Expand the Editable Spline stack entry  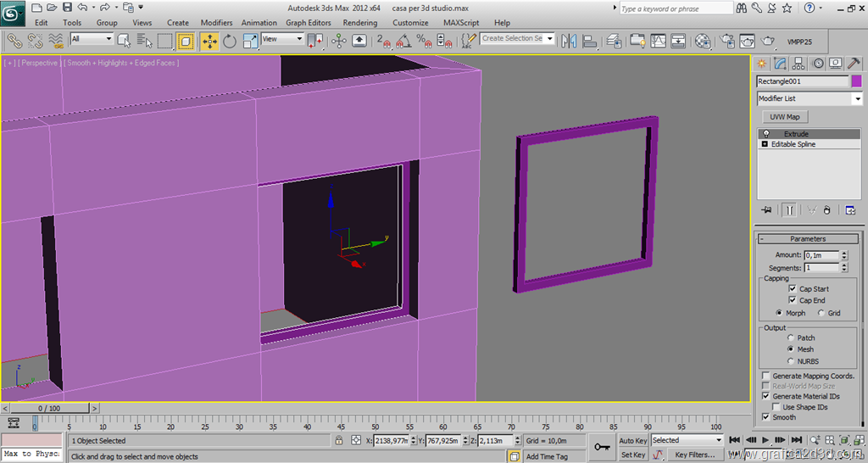pyautogui.click(x=765, y=144)
